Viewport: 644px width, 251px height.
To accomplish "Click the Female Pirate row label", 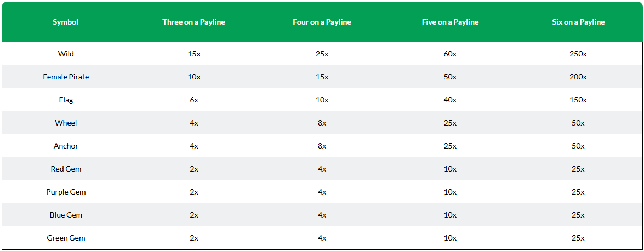I will (66, 77).
